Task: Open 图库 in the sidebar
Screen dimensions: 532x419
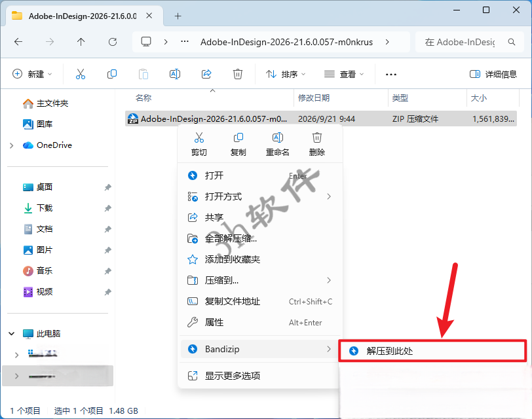Action: 37,124
